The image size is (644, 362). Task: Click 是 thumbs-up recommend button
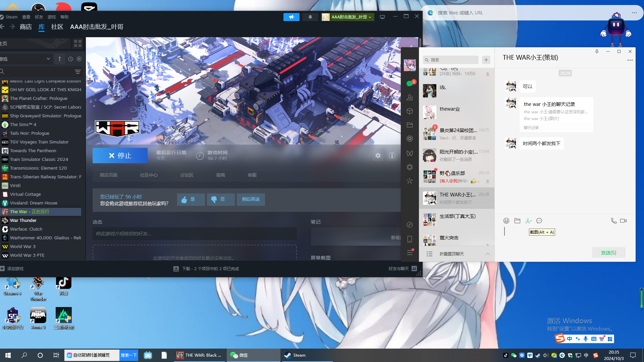[191, 199]
